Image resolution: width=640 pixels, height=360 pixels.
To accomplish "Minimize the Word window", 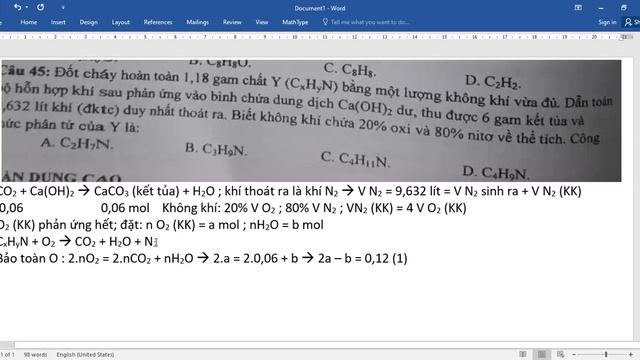I will click(600, 8).
